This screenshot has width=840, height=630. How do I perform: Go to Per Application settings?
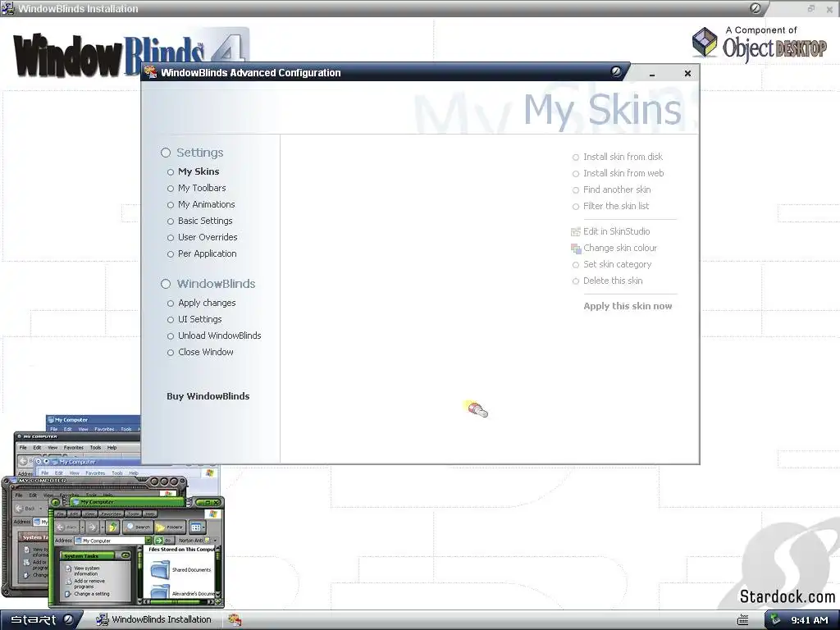click(x=207, y=254)
